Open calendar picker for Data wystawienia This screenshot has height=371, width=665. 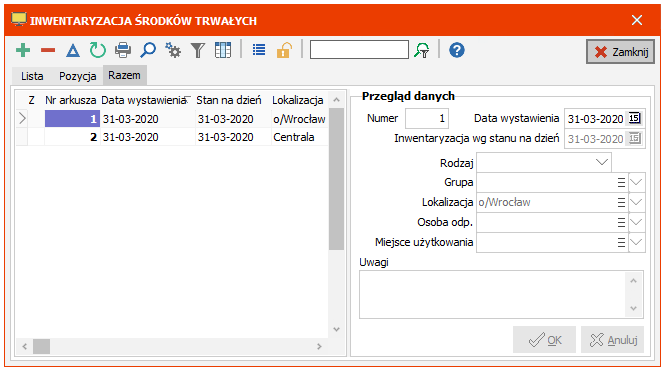pos(634,118)
